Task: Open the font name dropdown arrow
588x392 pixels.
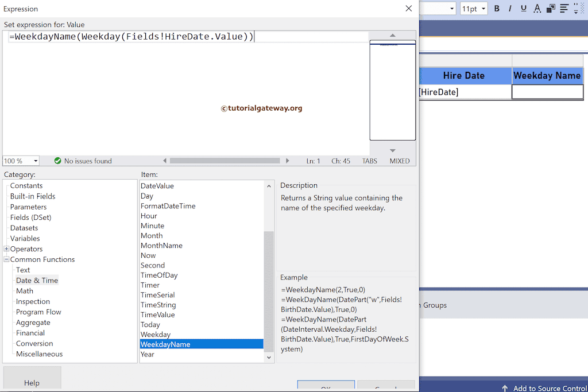Action: click(x=451, y=8)
